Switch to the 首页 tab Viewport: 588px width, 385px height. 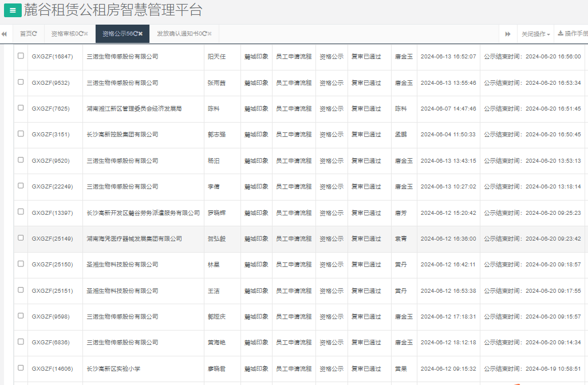point(26,33)
